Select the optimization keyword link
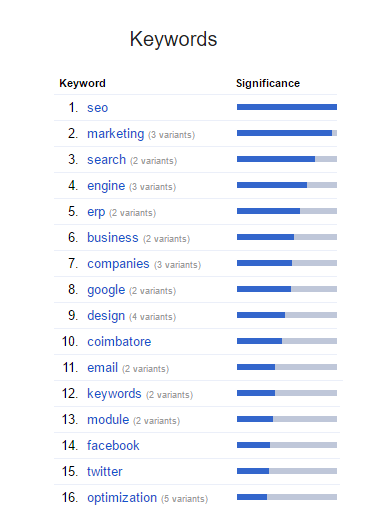This screenshot has width=365, height=516. pyautogui.click(x=122, y=498)
